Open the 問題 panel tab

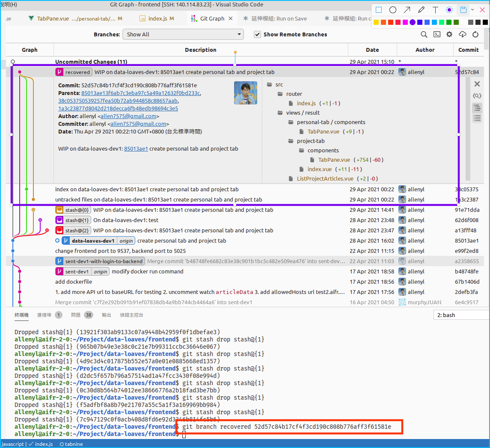(x=76, y=315)
